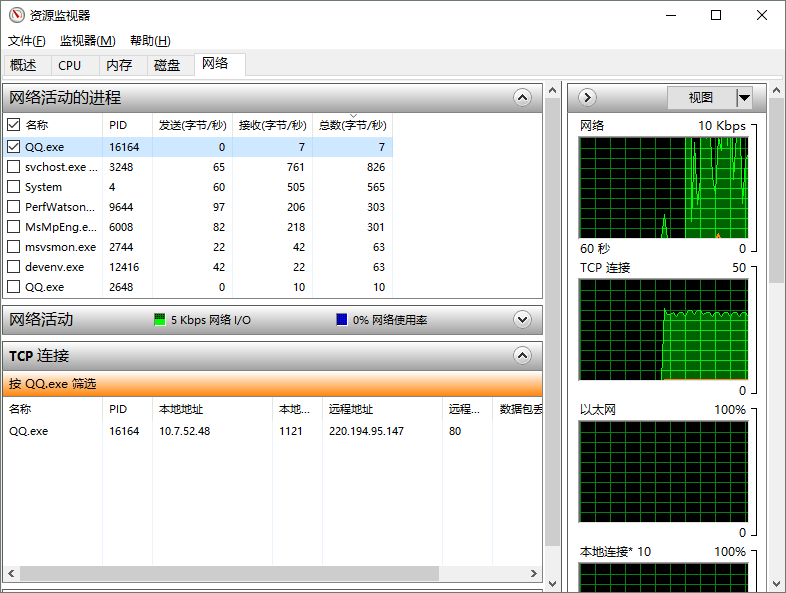Click remote address 220.194.95.147
The width and height of the screenshot is (786, 593).
(x=366, y=431)
